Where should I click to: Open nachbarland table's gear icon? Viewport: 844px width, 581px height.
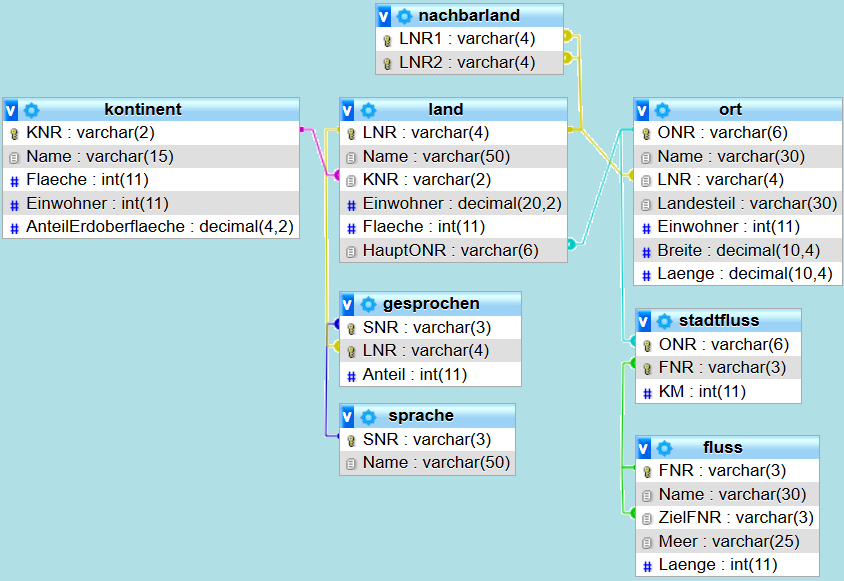pyautogui.click(x=404, y=16)
